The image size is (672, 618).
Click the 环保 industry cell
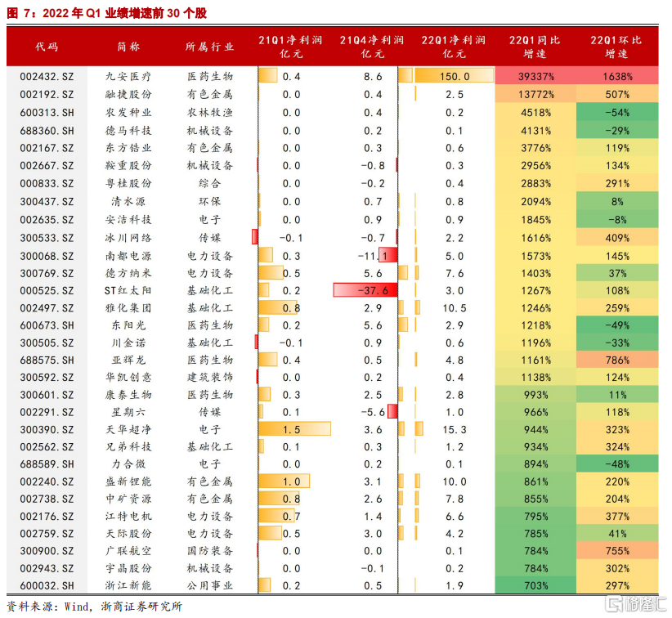click(x=209, y=201)
